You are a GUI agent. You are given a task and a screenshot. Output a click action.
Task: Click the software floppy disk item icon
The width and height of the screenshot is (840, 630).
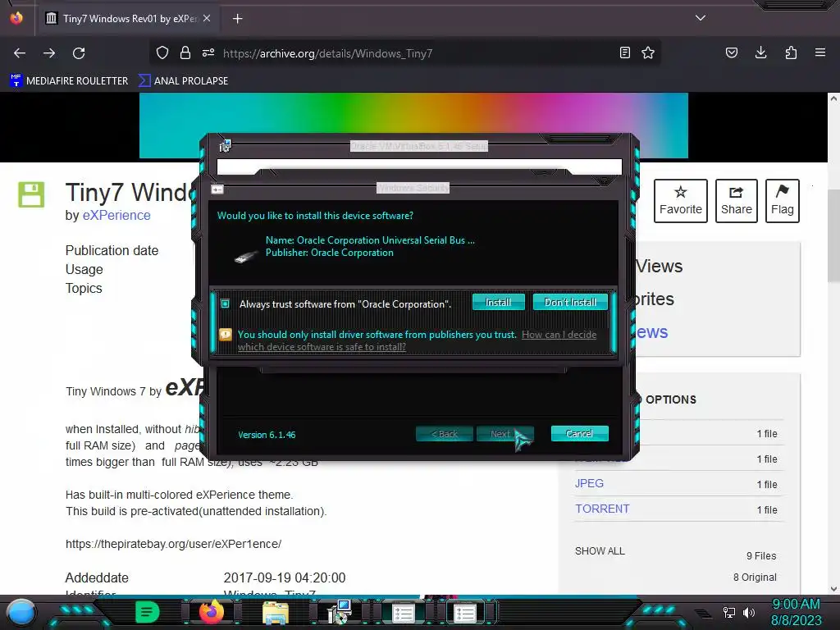[x=31, y=194]
